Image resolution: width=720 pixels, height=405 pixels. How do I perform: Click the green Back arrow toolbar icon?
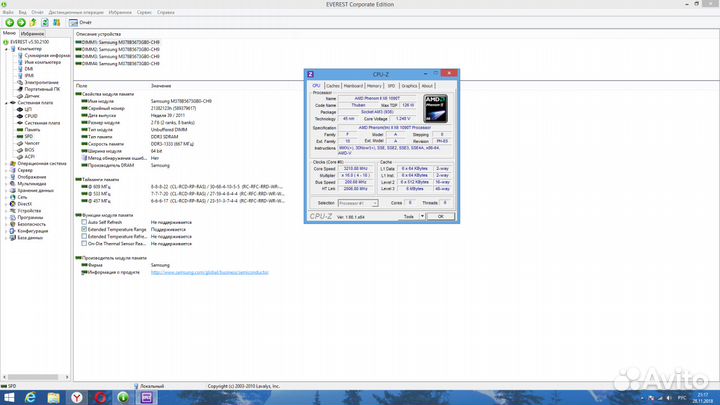(x=9, y=22)
